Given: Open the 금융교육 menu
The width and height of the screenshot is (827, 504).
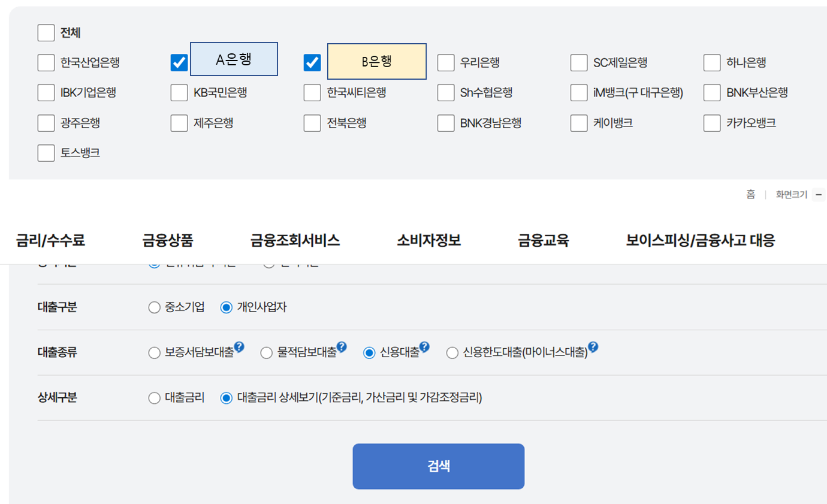Looking at the screenshot, I should click(x=544, y=241).
